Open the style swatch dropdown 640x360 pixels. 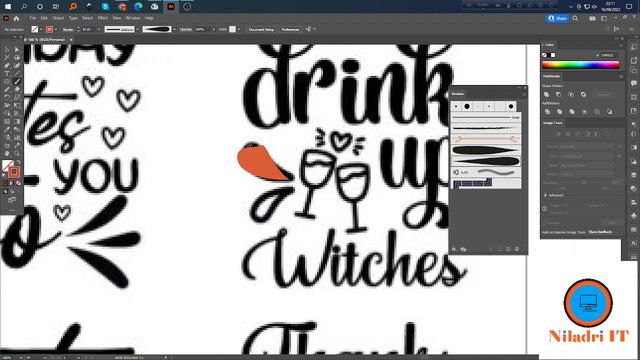click(239, 29)
